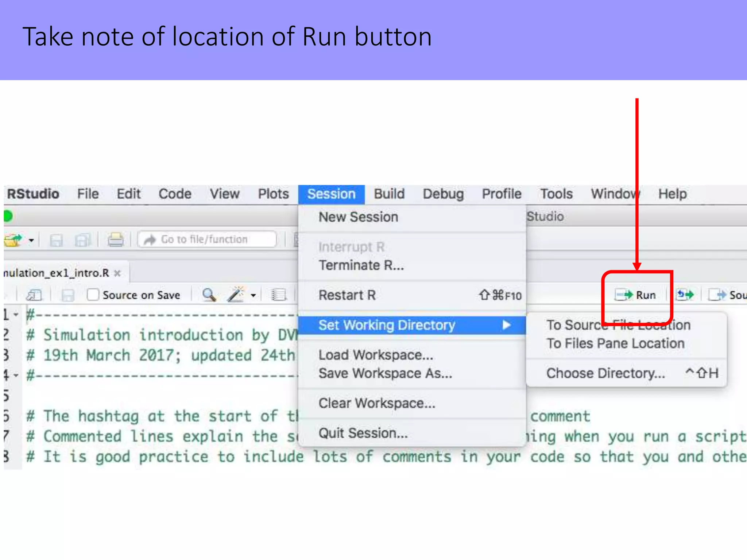747x560 pixels.
Task: Click the find/replace magnifier icon
Action: tap(209, 295)
